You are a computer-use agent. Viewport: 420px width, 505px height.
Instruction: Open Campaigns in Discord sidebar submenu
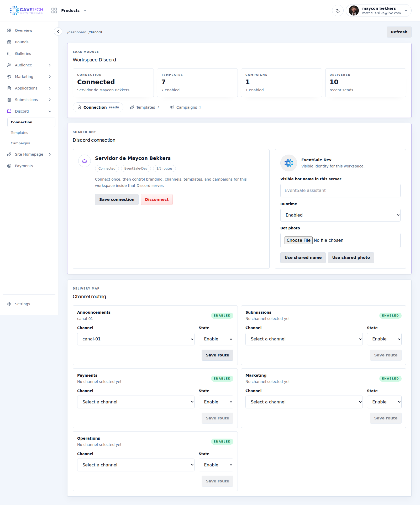click(31, 143)
